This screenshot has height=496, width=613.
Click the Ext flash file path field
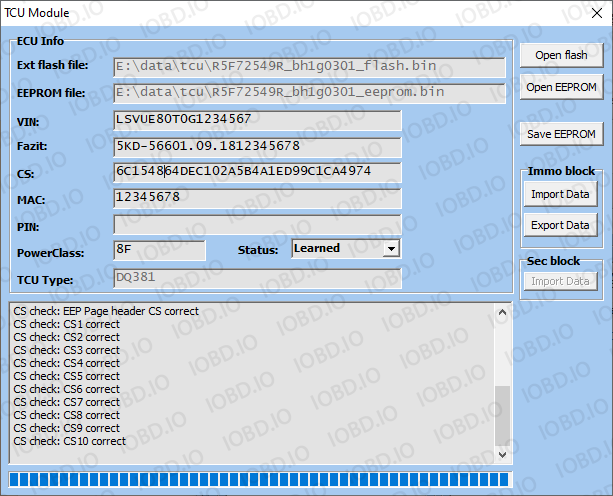tap(309, 67)
